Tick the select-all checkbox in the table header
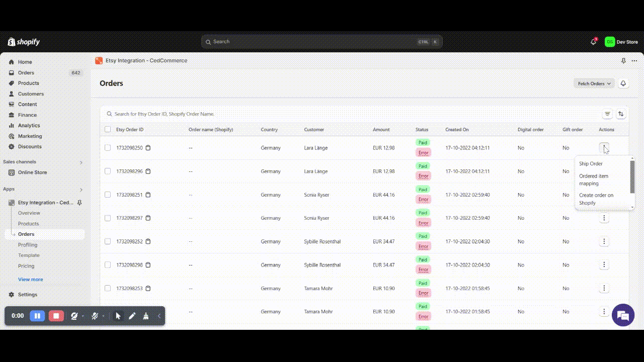This screenshot has height=362, width=644. point(108,130)
